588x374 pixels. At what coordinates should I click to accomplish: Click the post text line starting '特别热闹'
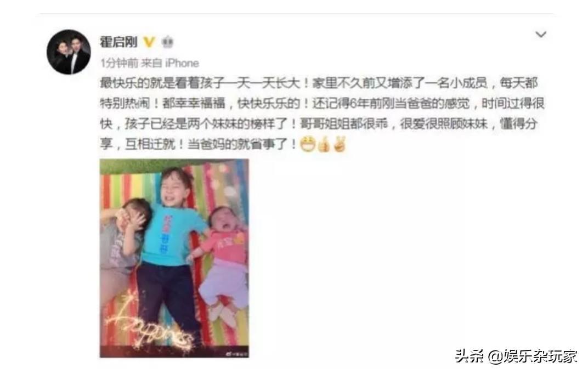(x=322, y=104)
